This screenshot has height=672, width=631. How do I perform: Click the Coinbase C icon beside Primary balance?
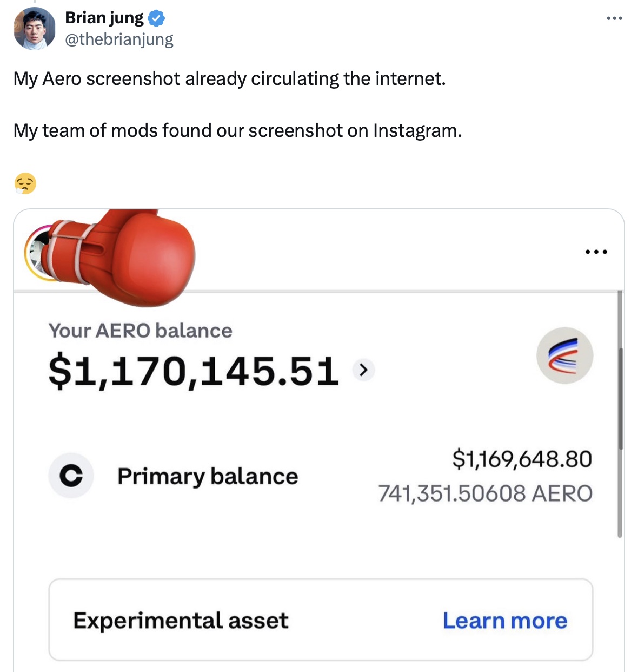[71, 476]
